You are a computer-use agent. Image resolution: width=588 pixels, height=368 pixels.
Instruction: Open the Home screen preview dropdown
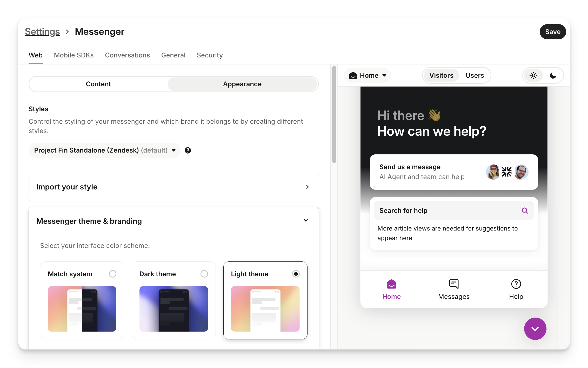click(367, 76)
